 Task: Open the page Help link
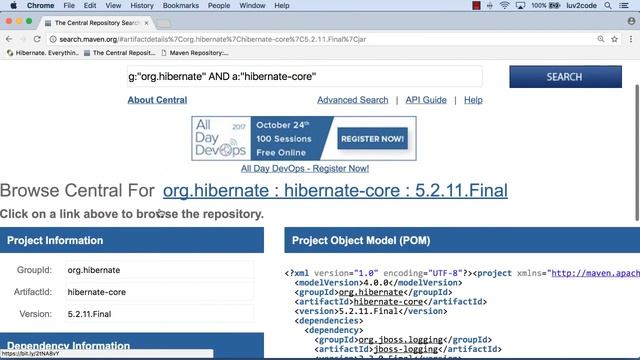(473, 100)
